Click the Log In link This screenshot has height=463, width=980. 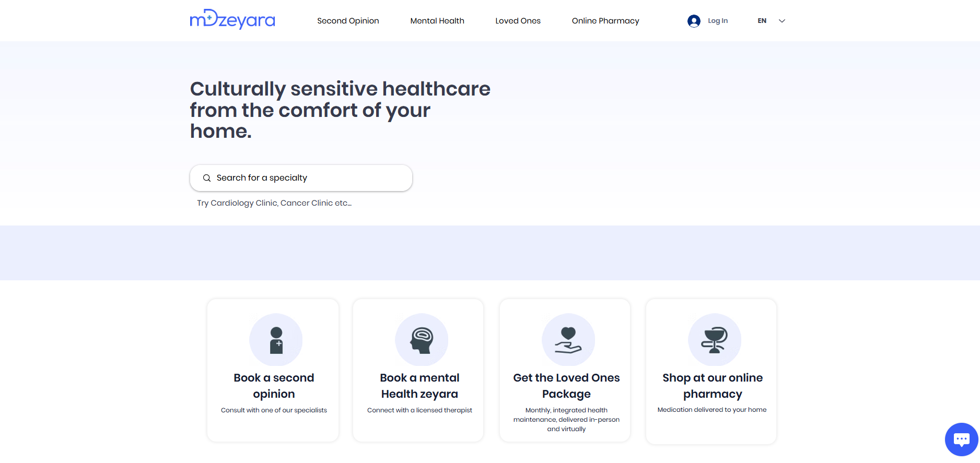pyautogui.click(x=718, y=21)
